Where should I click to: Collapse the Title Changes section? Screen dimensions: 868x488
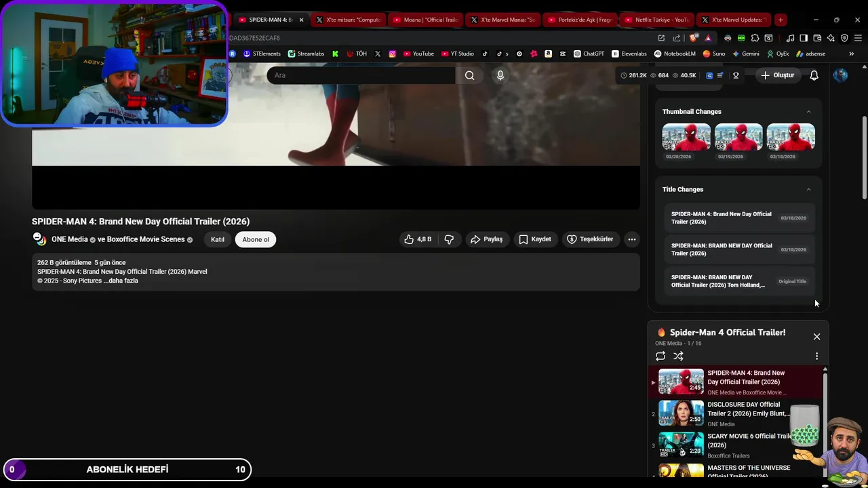tap(808, 190)
